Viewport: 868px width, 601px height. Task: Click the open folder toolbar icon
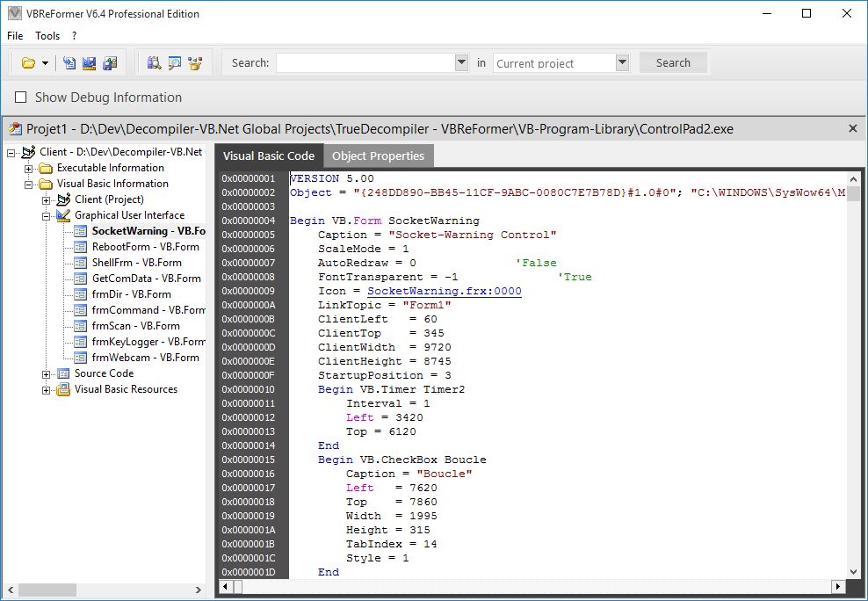point(28,62)
